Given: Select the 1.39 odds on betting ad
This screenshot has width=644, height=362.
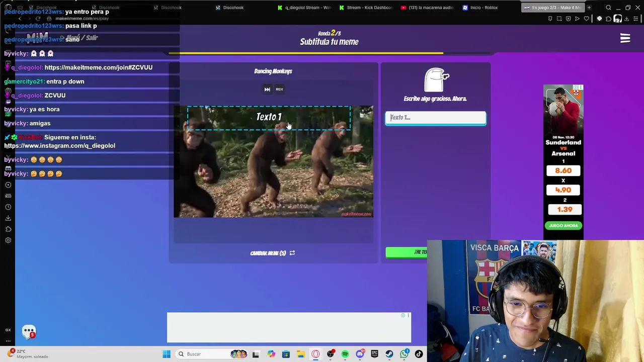Looking at the screenshot, I should point(563,209).
